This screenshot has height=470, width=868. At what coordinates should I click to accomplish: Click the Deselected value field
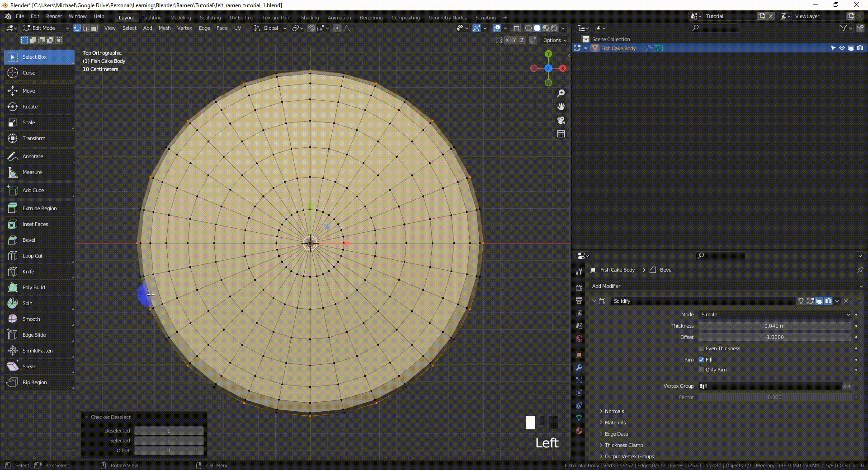tap(169, 431)
